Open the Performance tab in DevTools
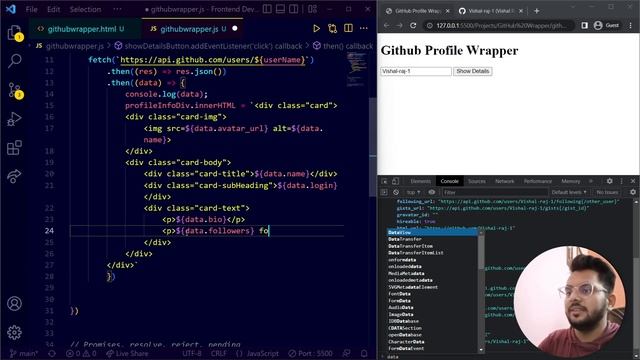 (x=538, y=181)
